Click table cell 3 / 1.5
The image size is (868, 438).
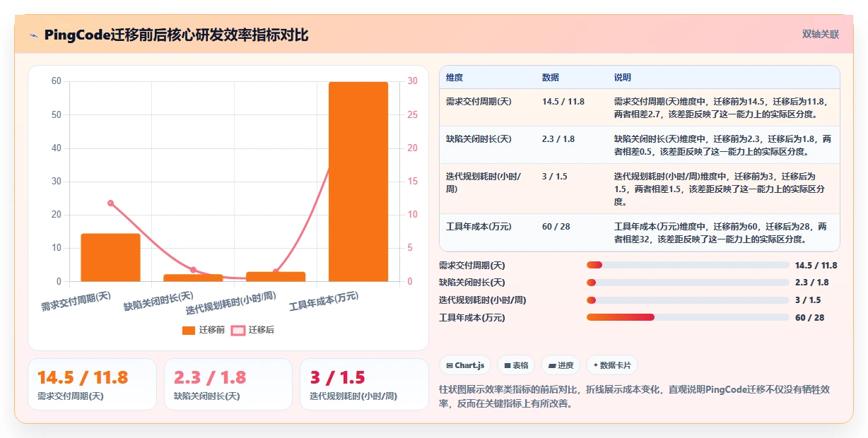click(x=555, y=177)
